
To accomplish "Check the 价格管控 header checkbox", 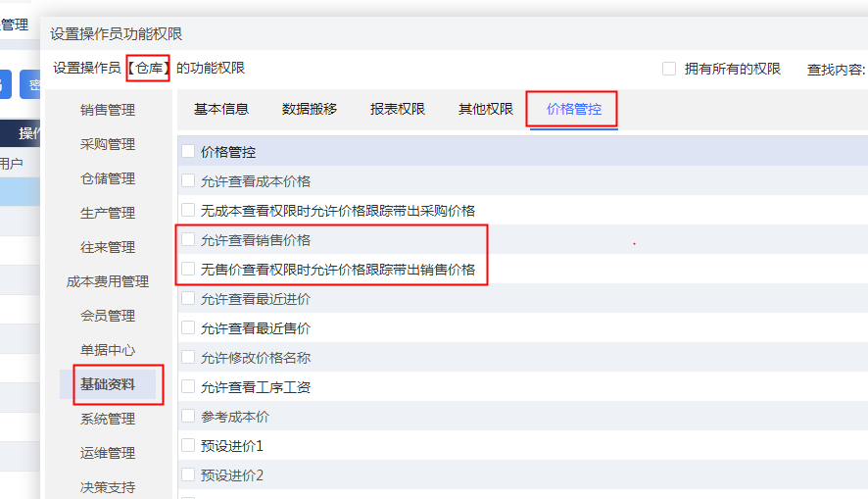I will tap(188, 152).
